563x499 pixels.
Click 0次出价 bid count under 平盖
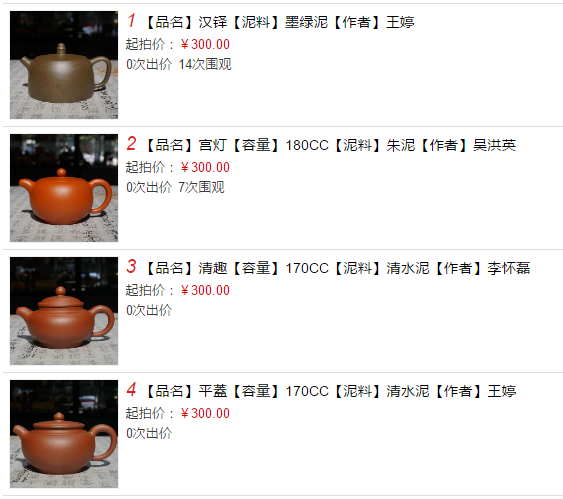(149, 433)
